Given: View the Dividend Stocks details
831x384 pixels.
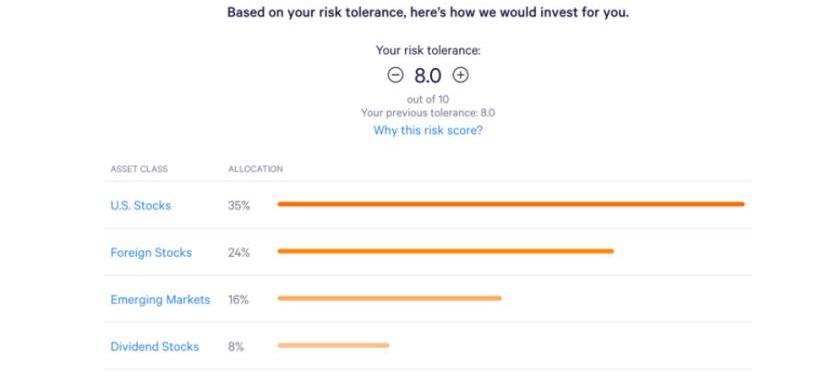Looking at the screenshot, I should pos(155,347).
